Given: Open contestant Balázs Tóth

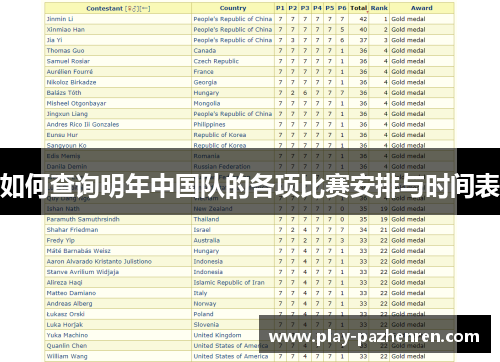Looking at the screenshot, I should click(64, 93).
